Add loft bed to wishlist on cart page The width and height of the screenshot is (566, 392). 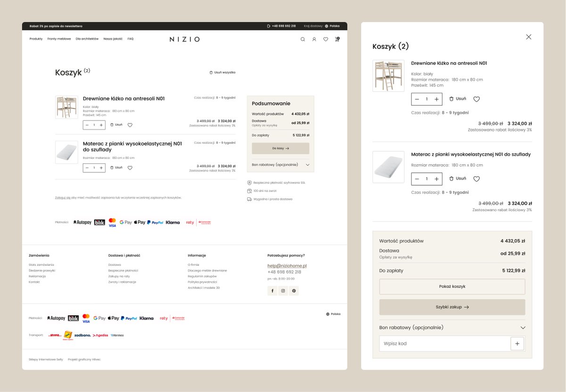[x=130, y=125]
